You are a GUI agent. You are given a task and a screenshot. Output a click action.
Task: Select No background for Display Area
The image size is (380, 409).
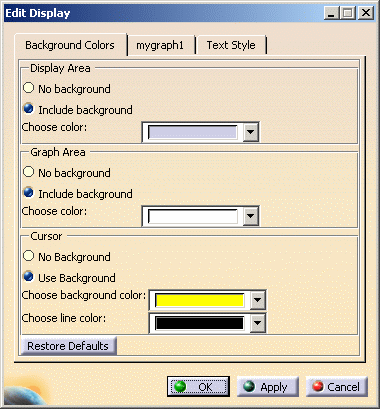[x=29, y=88]
